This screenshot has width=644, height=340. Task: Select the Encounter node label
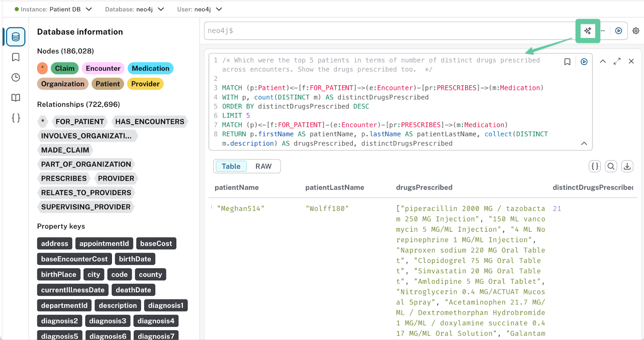(103, 68)
